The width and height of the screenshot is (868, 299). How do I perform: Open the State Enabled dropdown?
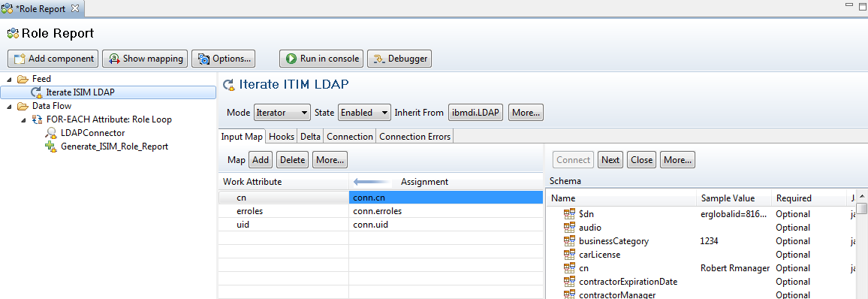point(364,113)
